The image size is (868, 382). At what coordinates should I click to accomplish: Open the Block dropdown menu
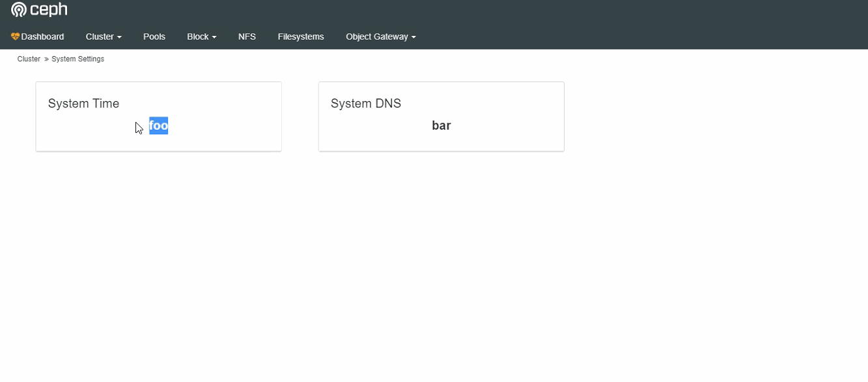[201, 37]
